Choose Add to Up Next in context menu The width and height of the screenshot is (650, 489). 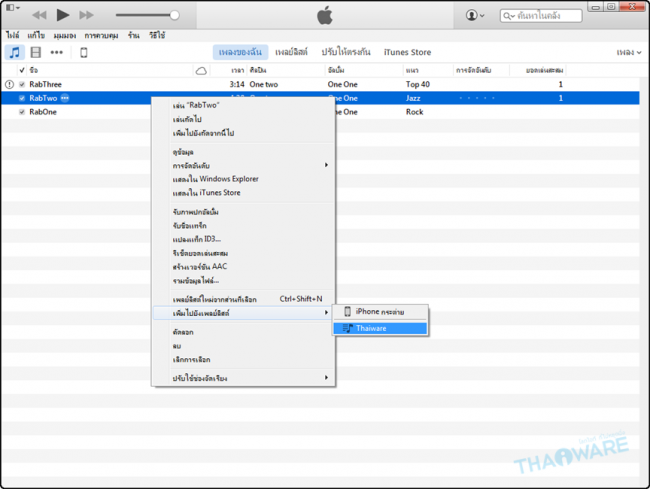pos(244,133)
